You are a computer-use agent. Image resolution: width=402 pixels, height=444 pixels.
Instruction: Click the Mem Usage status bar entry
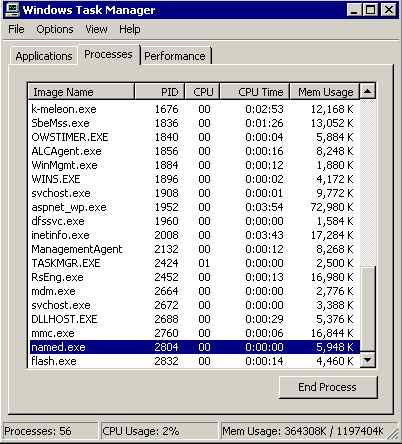coord(303,431)
